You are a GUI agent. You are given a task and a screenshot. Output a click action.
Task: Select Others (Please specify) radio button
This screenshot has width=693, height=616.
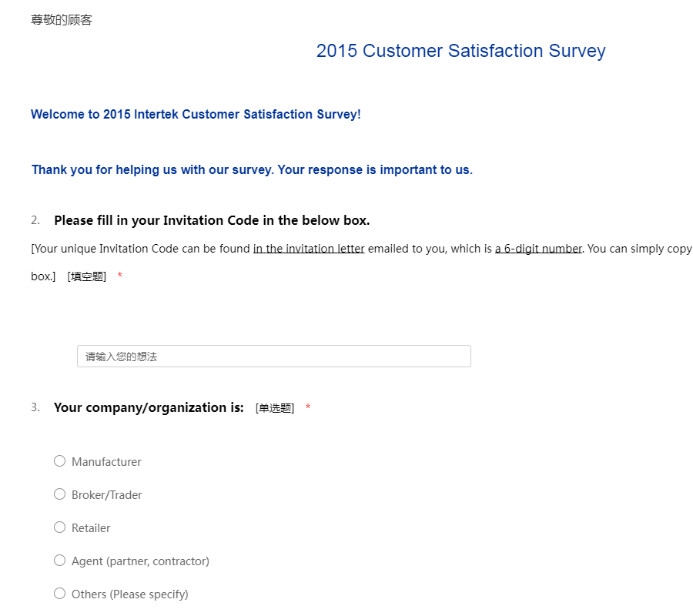(60, 594)
